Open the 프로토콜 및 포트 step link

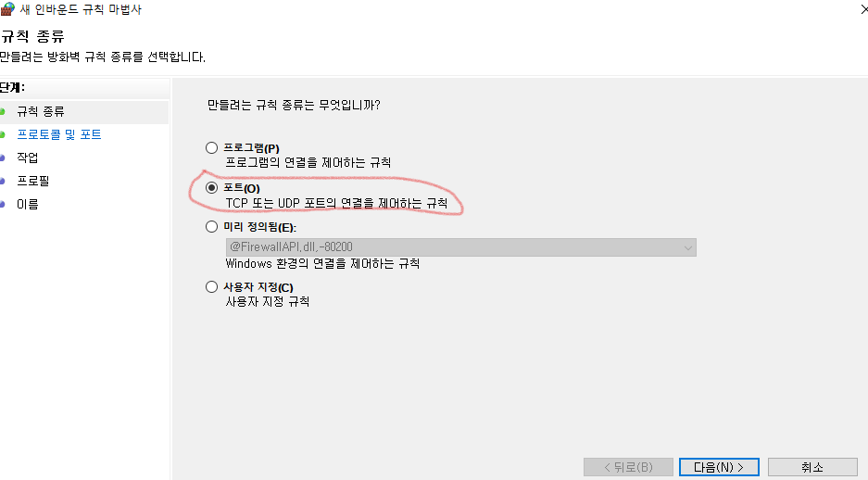(59, 134)
